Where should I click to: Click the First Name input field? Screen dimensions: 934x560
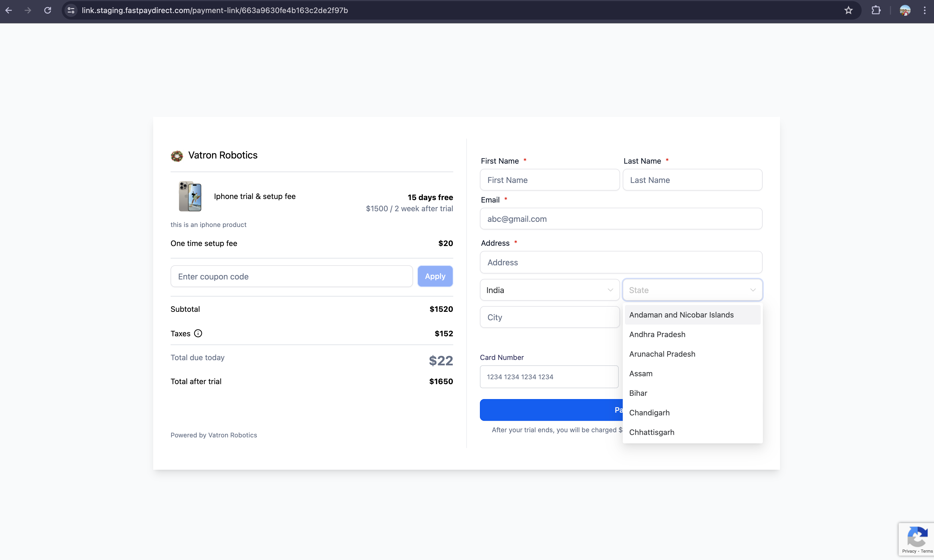pyautogui.click(x=549, y=180)
